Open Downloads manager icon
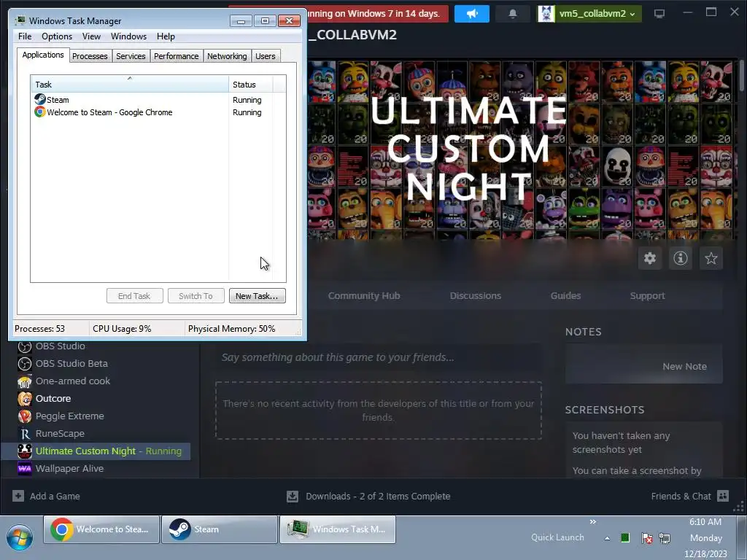This screenshot has height=560, width=747. 293,496
